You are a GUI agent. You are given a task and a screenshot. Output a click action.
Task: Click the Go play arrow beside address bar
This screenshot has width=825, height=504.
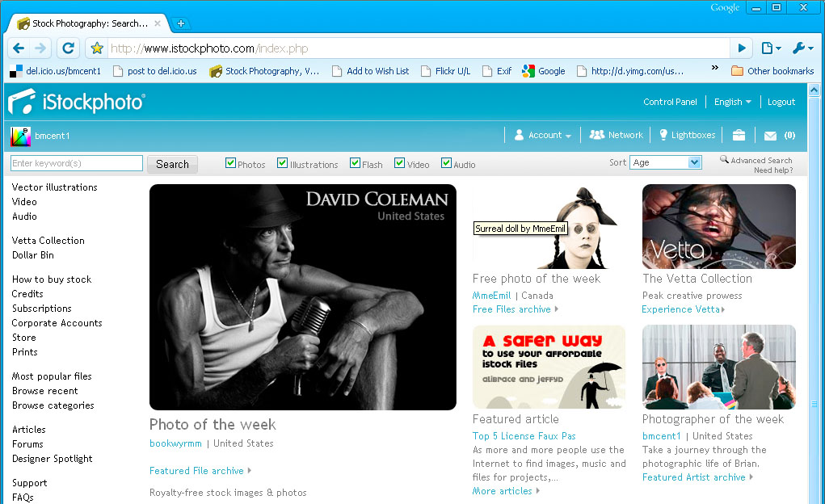coord(742,48)
